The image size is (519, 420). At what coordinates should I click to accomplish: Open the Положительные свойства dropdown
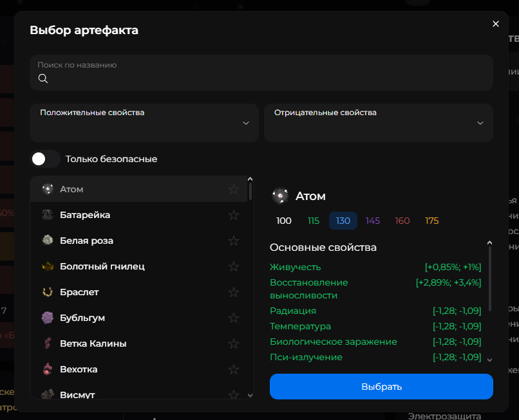(x=144, y=123)
